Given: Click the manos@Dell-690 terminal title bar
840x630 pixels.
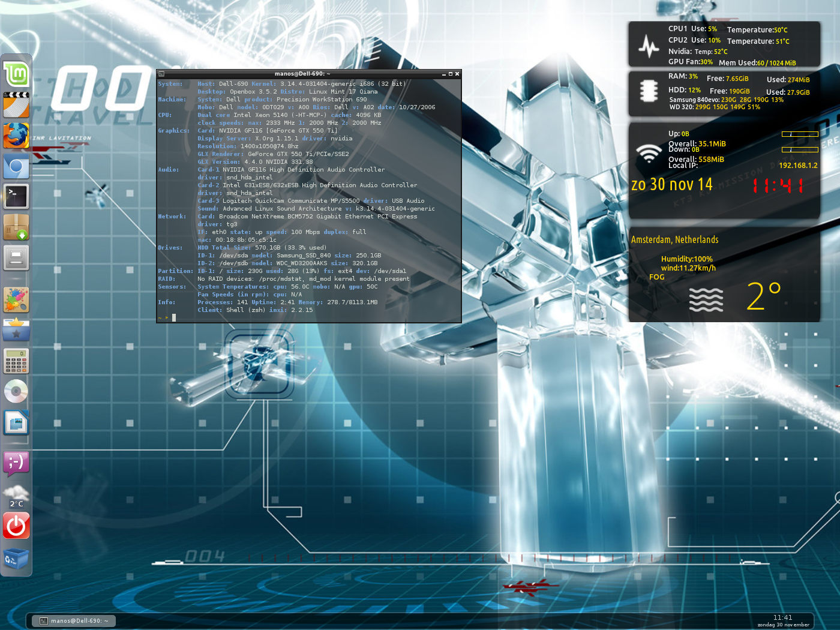Looking at the screenshot, I should [302, 74].
